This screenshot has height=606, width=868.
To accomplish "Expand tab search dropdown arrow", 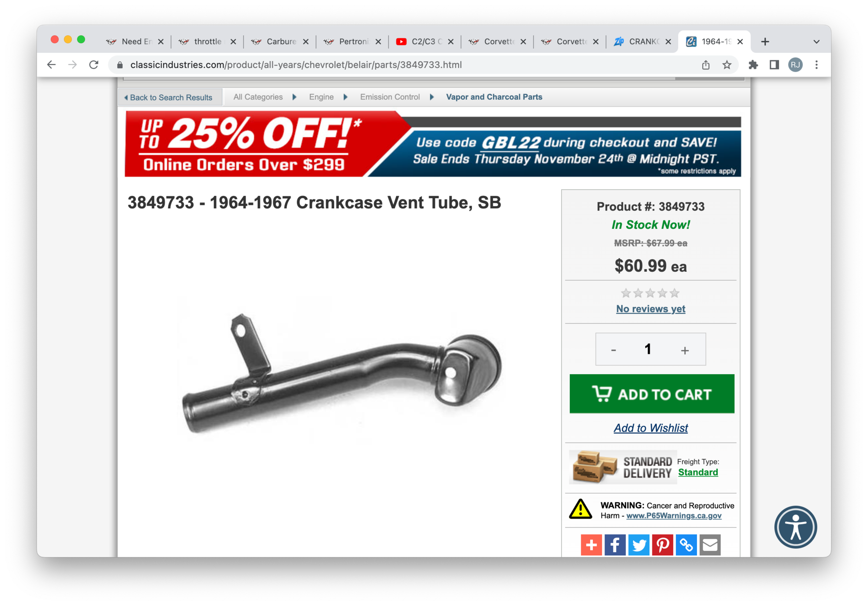I will click(x=816, y=42).
